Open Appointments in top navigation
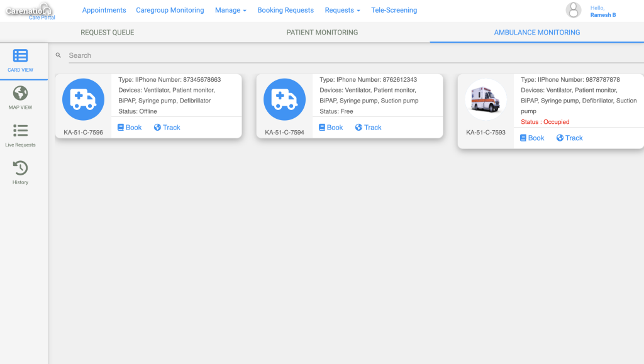644x364 pixels. point(104,10)
